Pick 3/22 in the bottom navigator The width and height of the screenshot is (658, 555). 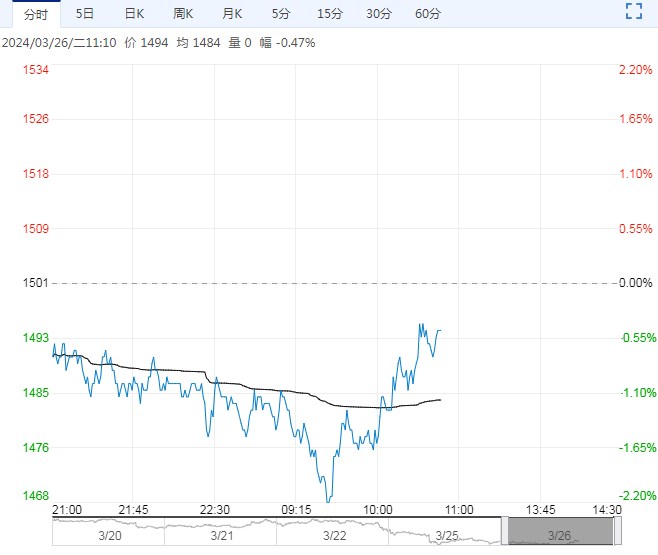[334, 537]
